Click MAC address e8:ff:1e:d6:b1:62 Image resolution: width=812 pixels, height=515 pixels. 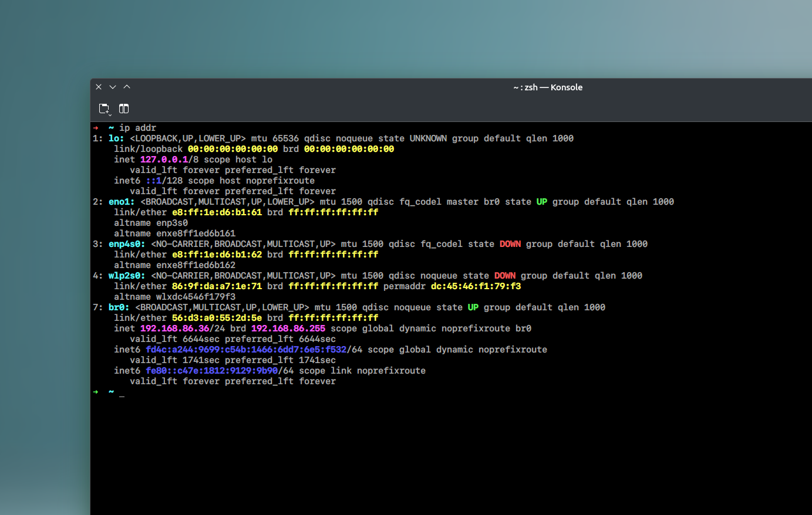tap(217, 255)
